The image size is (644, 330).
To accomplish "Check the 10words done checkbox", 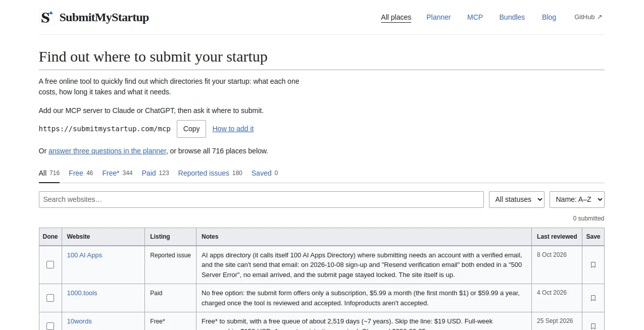I will tap(50, 326).
